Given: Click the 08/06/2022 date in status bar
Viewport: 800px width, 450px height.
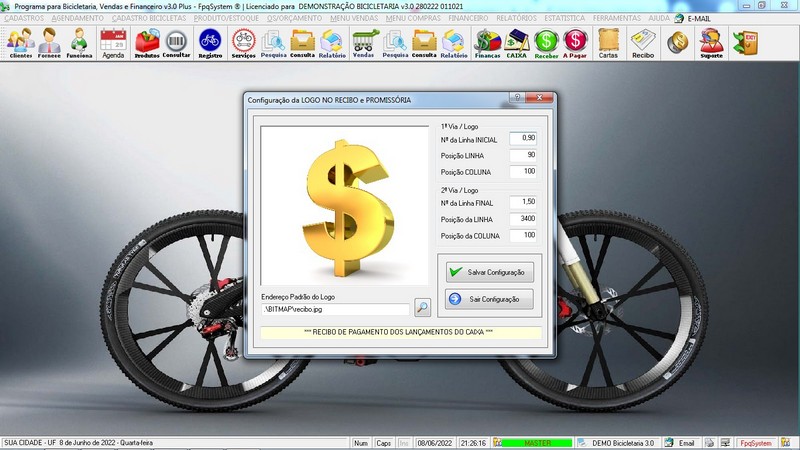Looking at the screenshot, I should click(x=435, y=443).
